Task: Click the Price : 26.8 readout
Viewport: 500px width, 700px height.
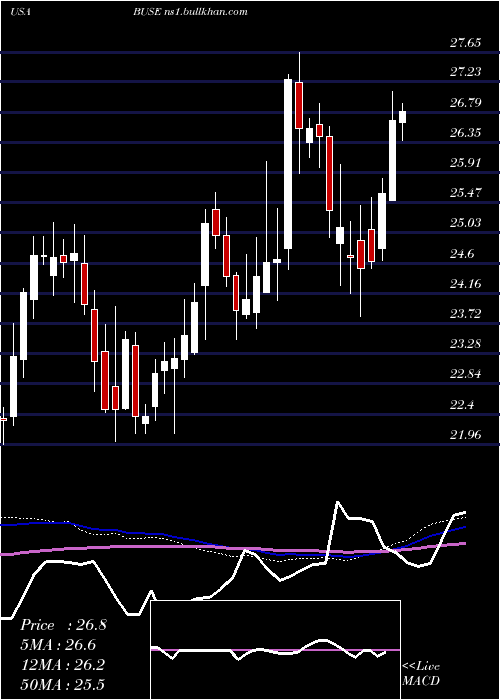Action: tap(63, 625)
